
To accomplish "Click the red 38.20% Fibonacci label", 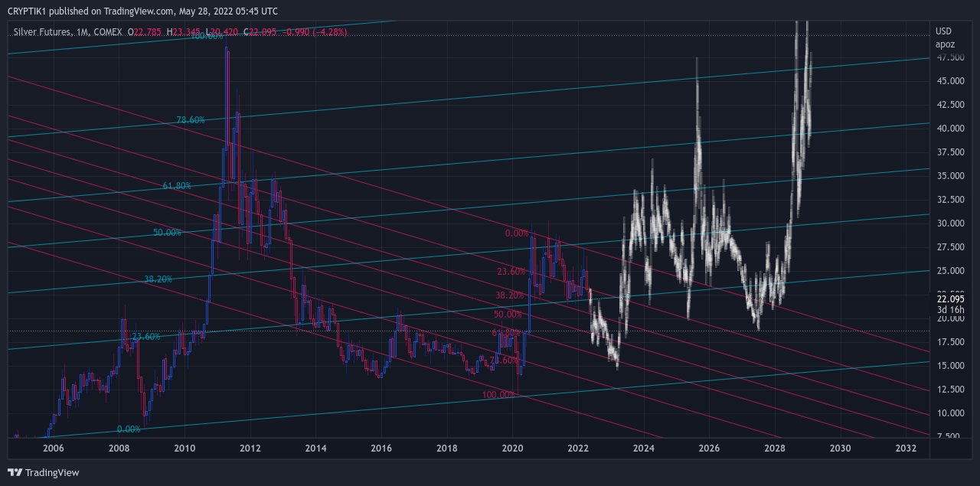I will 510,295.
